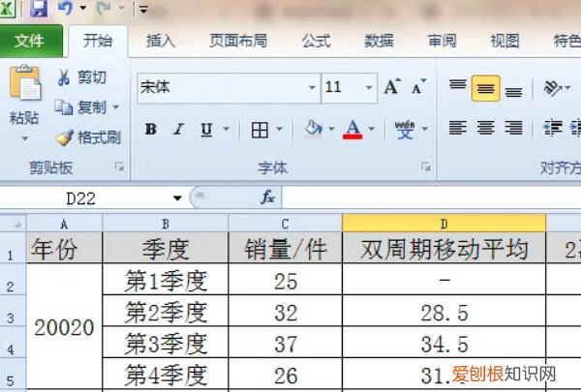
Task: Toggle Center text alignment icon
Action: 486,128
